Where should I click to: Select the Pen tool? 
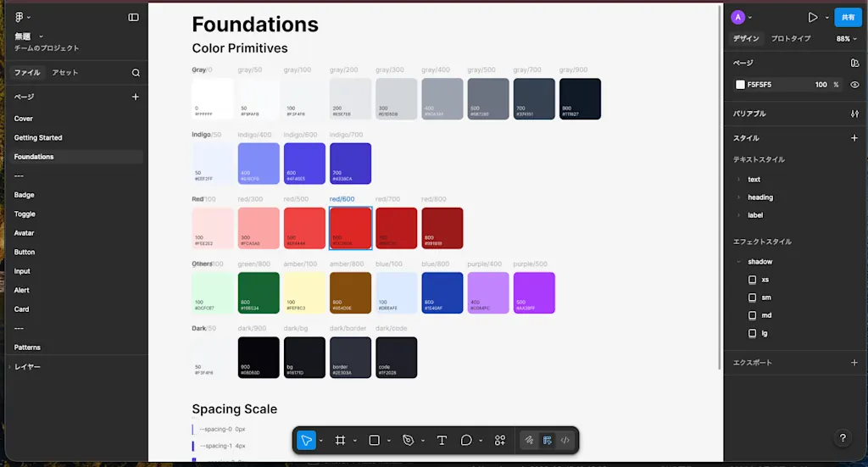click(x=408, y=441)
